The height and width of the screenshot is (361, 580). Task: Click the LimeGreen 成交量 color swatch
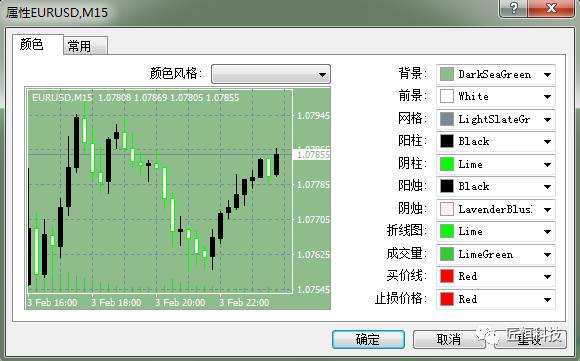tap(446, 254)
